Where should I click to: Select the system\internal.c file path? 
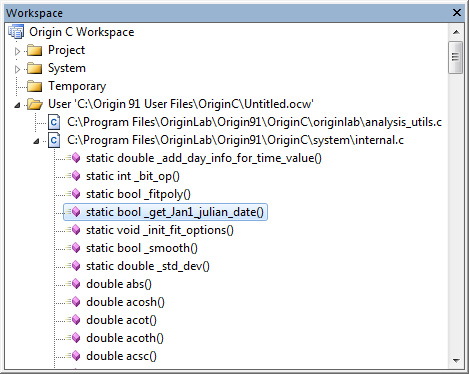235,140
